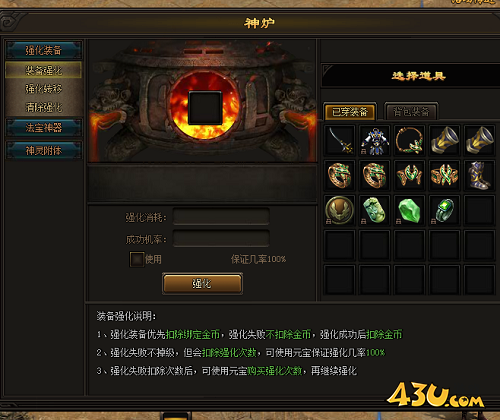Image resolution: width=500 pixels, height=420 pixels.
Task: Select the blue armor suit icon
Action: pos(375,140)
